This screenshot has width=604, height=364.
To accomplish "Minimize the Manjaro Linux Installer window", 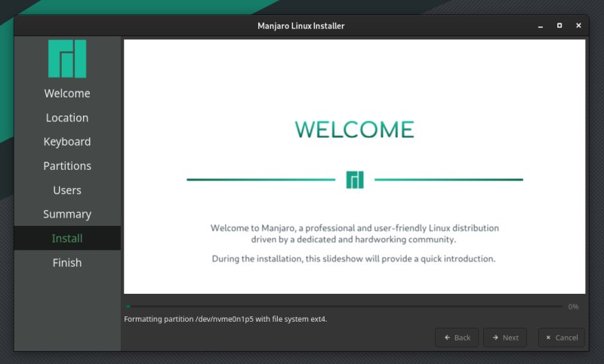I will (540, 26).
